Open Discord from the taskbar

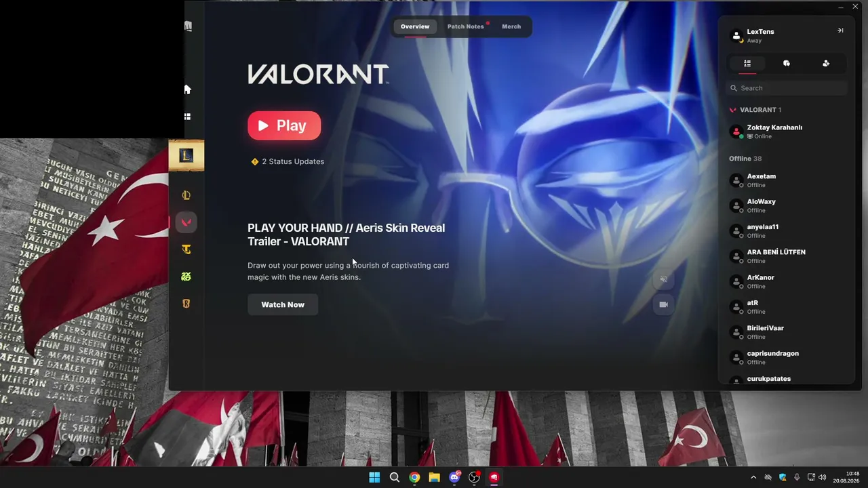click(454, 477)
